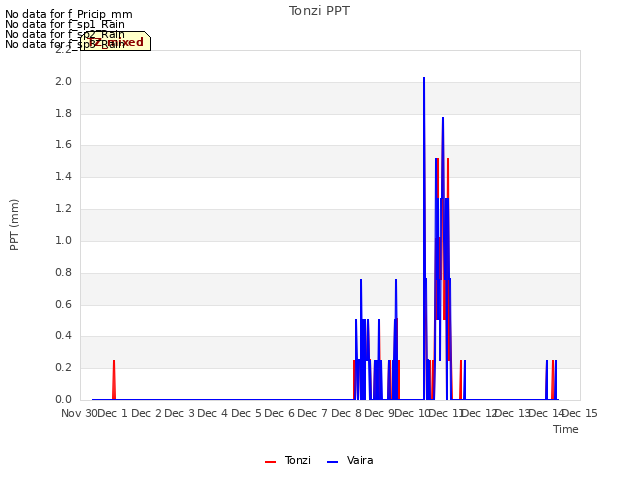Click the 'Dec 4' x-axis tick label
Image resolution: width=640 pixels, height=480 pixels.
[x=213, y=413]
